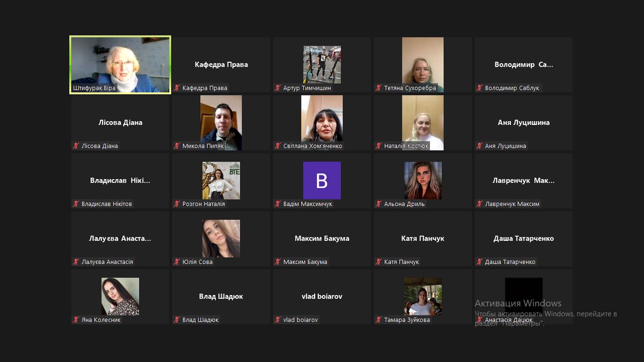This screenshot has width=644, height=362.
Task: Click muted mic icon beside Лісова Діана
Action: 76,146
